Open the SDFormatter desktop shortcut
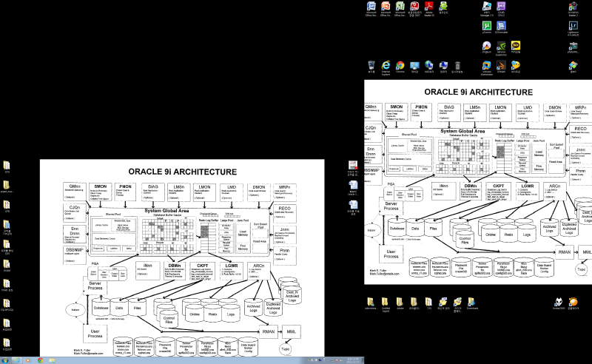The width and height of the screenshot is (592, 364). pos(501,27)
